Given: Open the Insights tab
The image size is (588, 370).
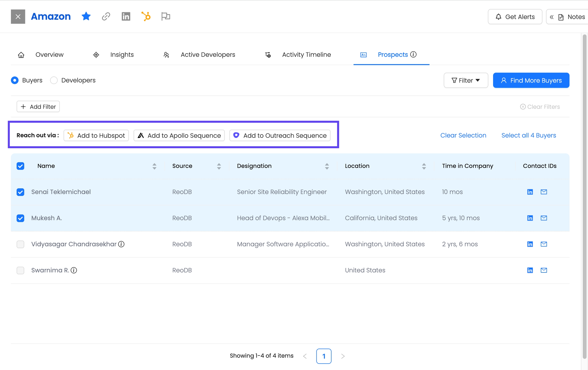Looking at the screenshot, I should [x=122, y=54].
